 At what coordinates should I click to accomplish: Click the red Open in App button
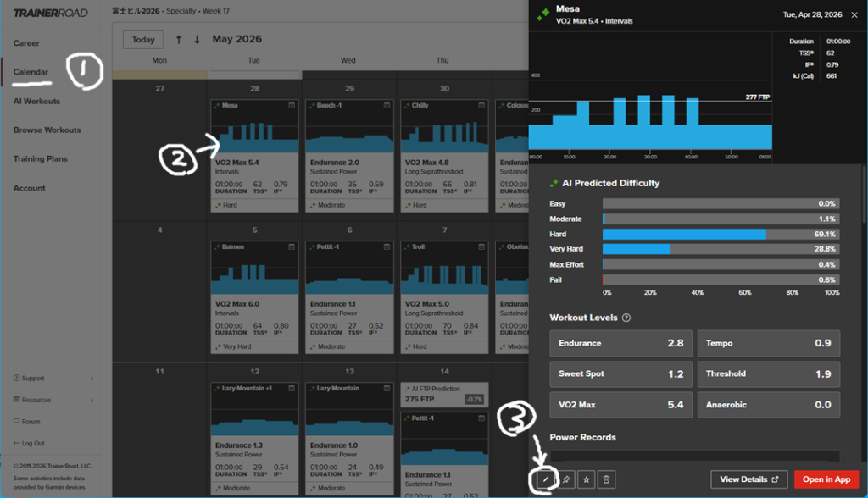click(826, 479)
